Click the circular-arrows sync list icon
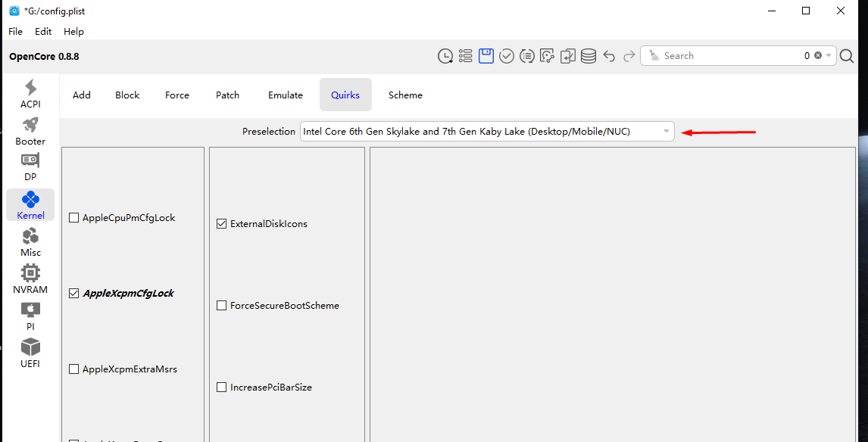 click(527, 56)
